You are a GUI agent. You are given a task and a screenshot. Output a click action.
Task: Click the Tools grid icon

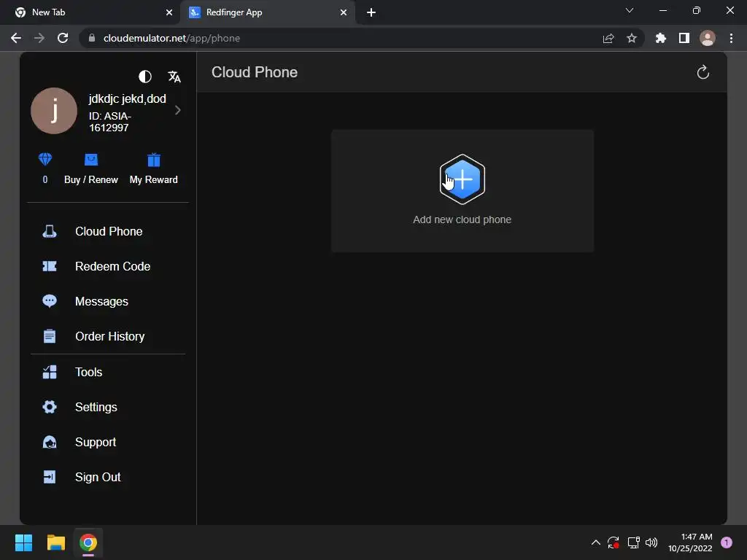point(50,372)
